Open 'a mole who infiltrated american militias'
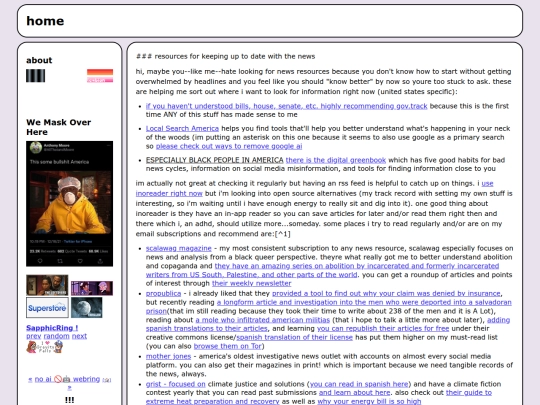Image resolution: width=540 pixels, height=405 pixels. (262, 320)
